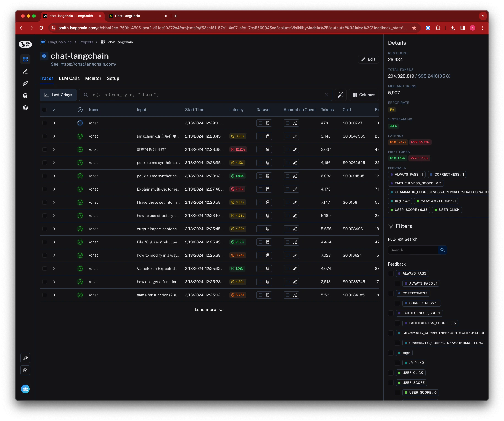The width and height of the screenshot is (504, 421).
Task: Select the header select-all checkbox in traces table
Action: 44,110
